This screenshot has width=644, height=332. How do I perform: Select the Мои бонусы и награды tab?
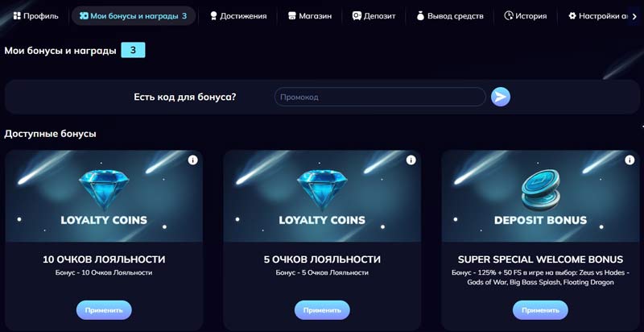coord(134,15)
